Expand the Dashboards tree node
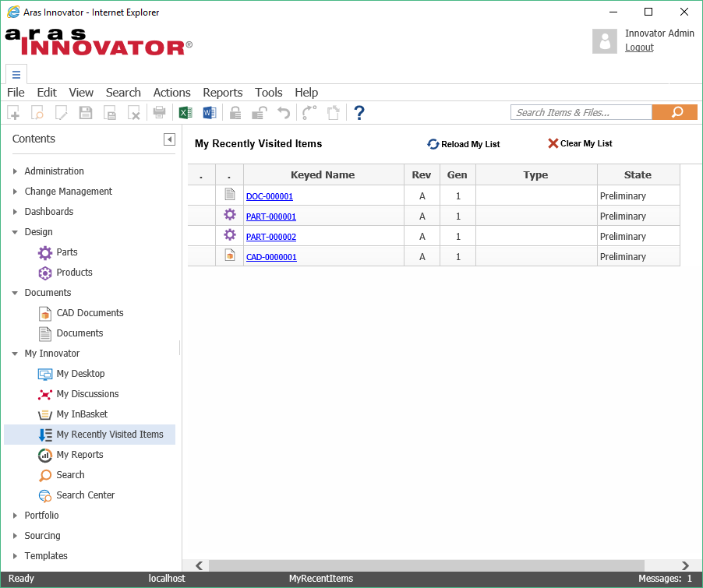703x588 pixels. click(15, 212)
